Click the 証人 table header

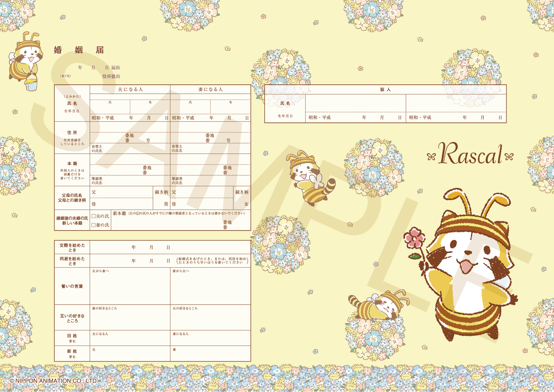[385, 90]
